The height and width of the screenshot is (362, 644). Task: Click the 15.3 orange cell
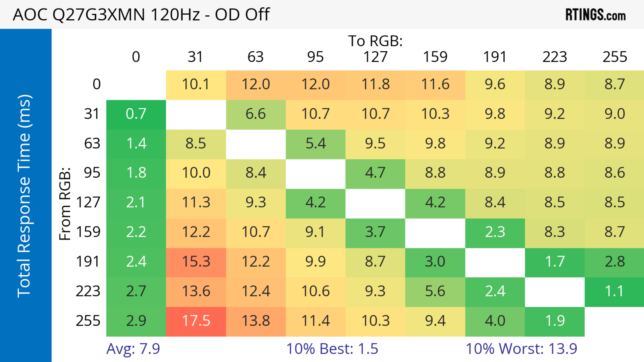(x=196, y=262)
